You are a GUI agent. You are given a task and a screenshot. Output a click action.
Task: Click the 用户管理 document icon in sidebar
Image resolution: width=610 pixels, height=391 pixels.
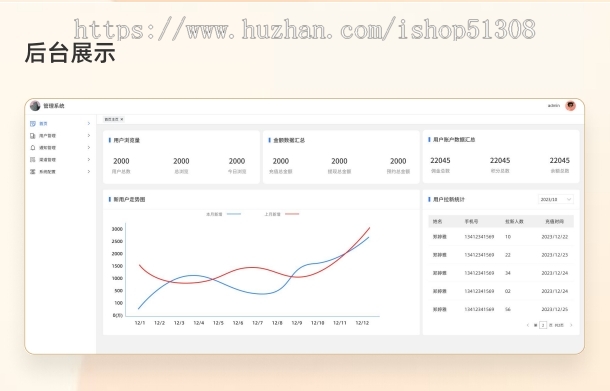pos(33,136)
